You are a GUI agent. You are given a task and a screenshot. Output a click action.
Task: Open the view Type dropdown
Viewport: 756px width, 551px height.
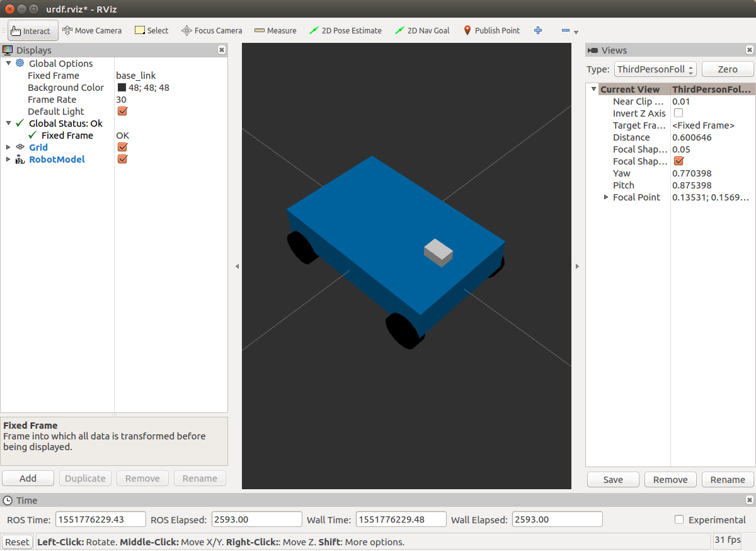pyautogui.click(x=655, y=69)
